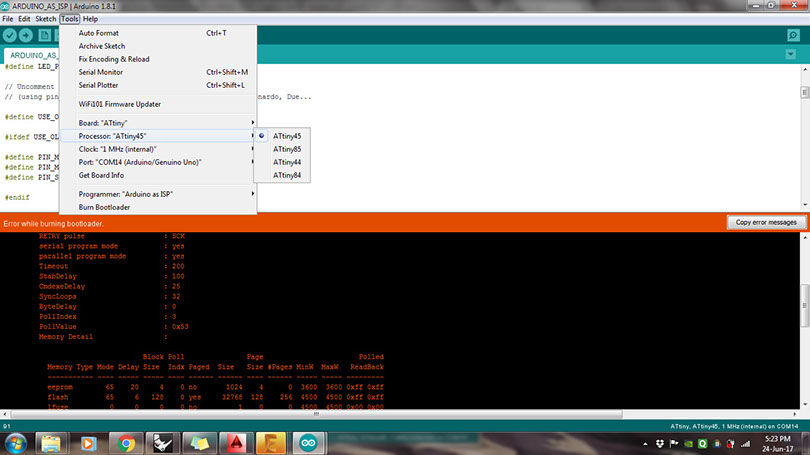Switch to the ARDUINO_AS_ISP sketch tab
The height and width of the screenshot is (455, 810).
pyautogui.click(x=33, y=55)
